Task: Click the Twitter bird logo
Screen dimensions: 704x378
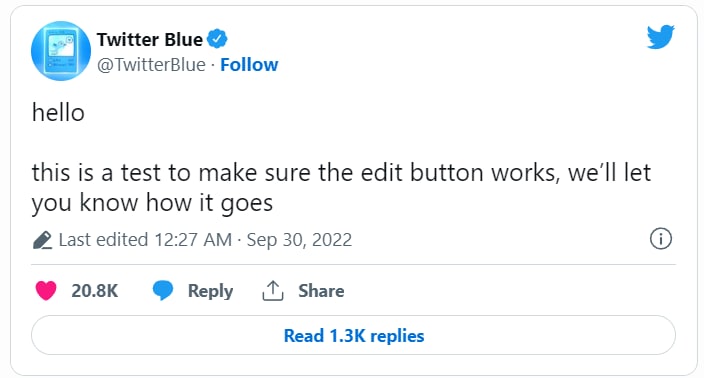Action: pos(660,36)
